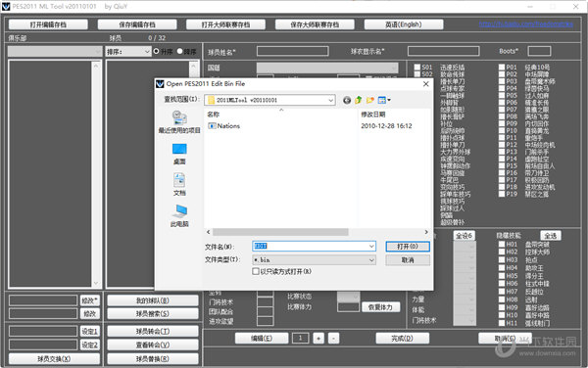588x368 pixels.
Task: Click the 编辑(E) edit button
Action: (262, 339)
